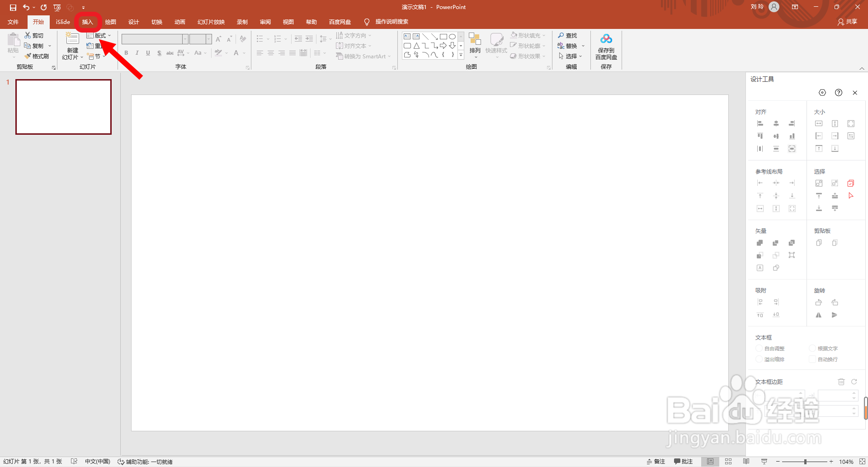Click the flip horizontal icon under 旋转

[x=819, y=315]
